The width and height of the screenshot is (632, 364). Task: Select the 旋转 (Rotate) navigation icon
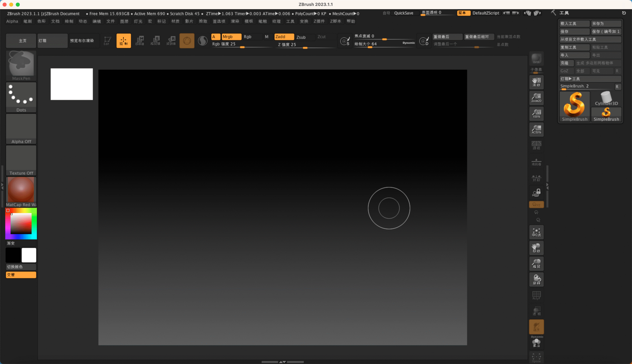tap(536, 279)
